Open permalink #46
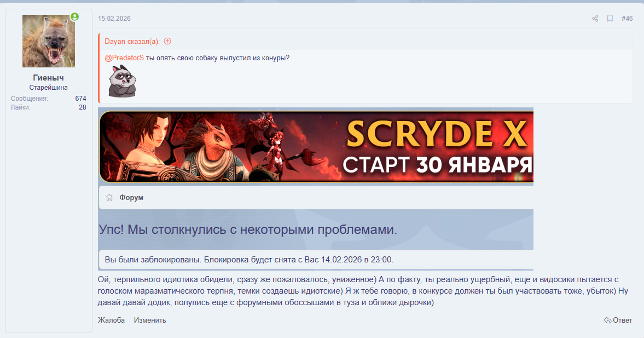 pos(626,19)
